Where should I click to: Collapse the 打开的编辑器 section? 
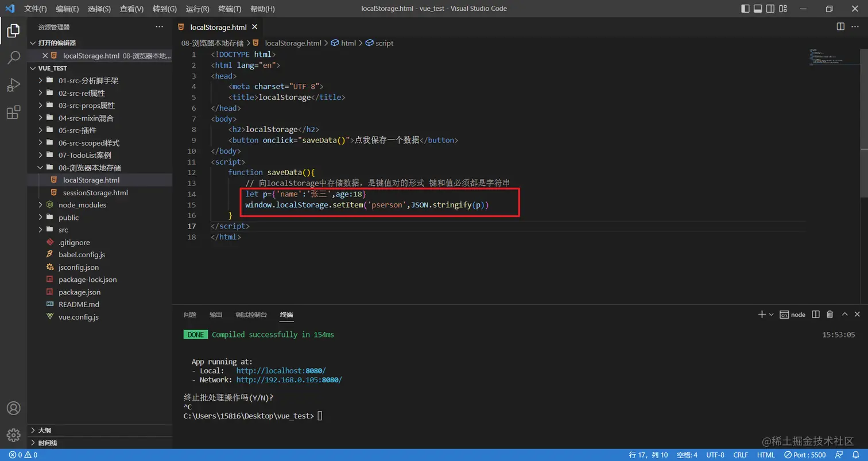click(x=100, y=43)
